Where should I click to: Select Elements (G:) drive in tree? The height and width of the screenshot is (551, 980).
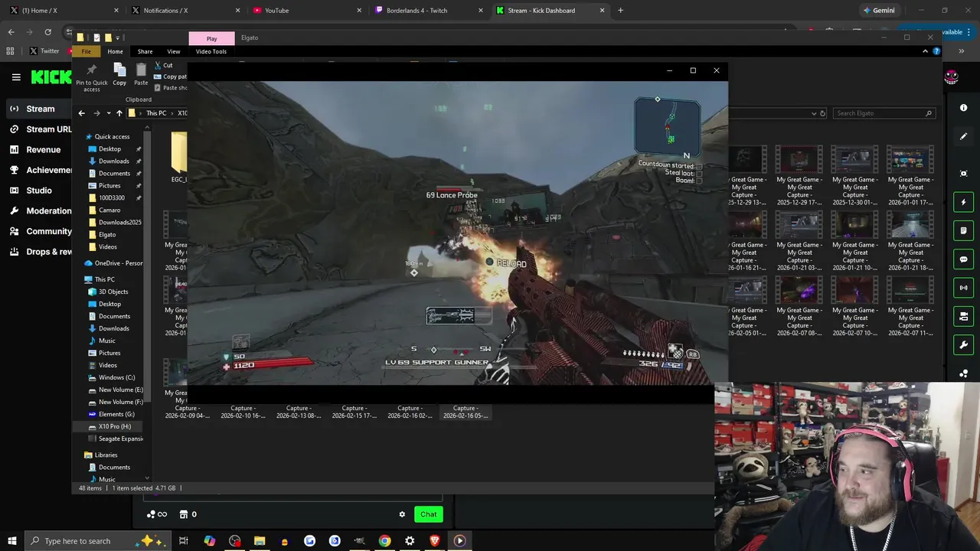[111, 414]
